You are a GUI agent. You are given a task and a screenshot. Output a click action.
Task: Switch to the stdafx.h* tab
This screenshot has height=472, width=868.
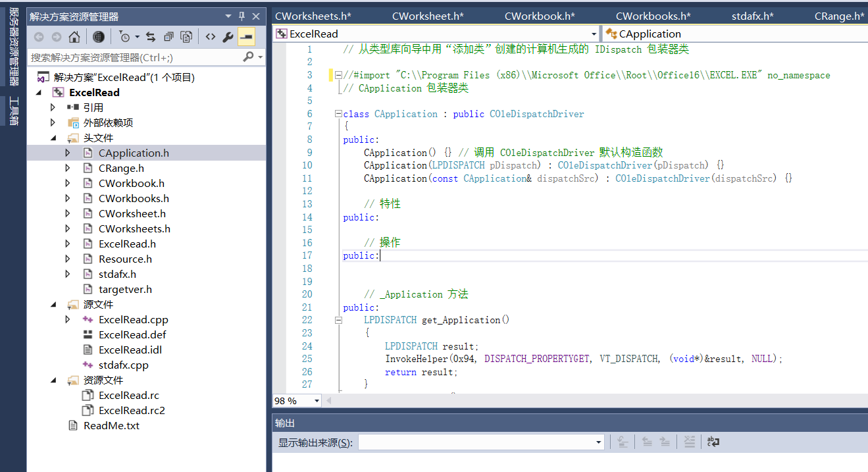753,16
